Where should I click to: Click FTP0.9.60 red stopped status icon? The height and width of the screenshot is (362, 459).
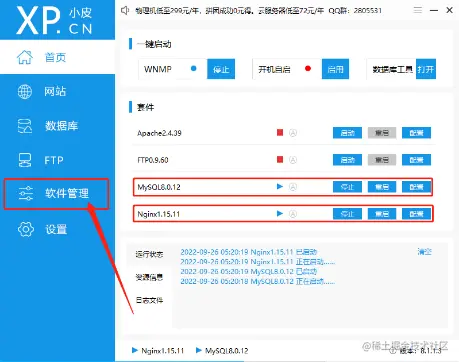280,159
